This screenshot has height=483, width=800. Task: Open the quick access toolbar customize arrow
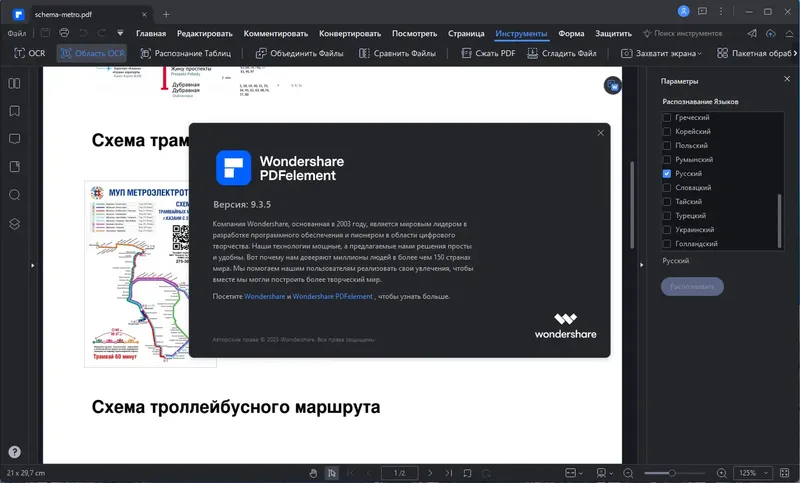(120, 33)
